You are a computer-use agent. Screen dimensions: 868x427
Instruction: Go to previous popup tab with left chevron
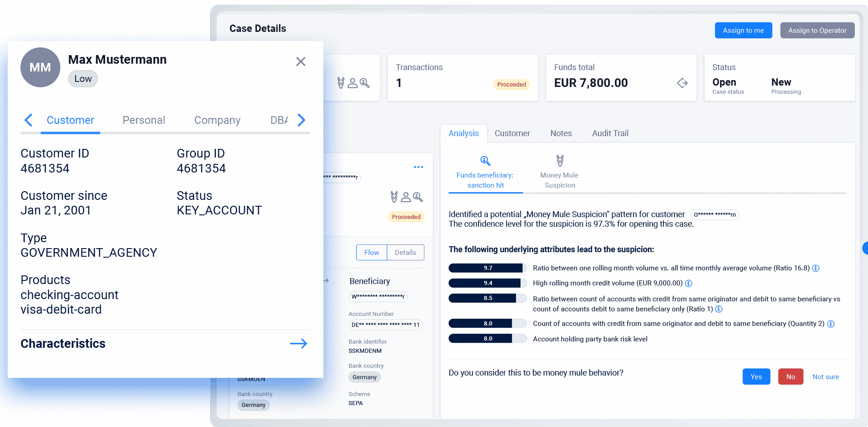click(28, 120)
